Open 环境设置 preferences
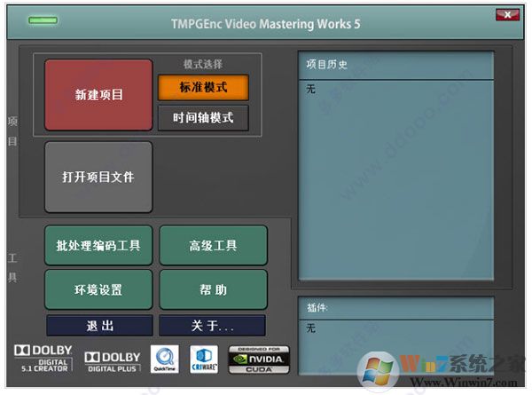This screenshot has width=532, height=395. point(98,289)
